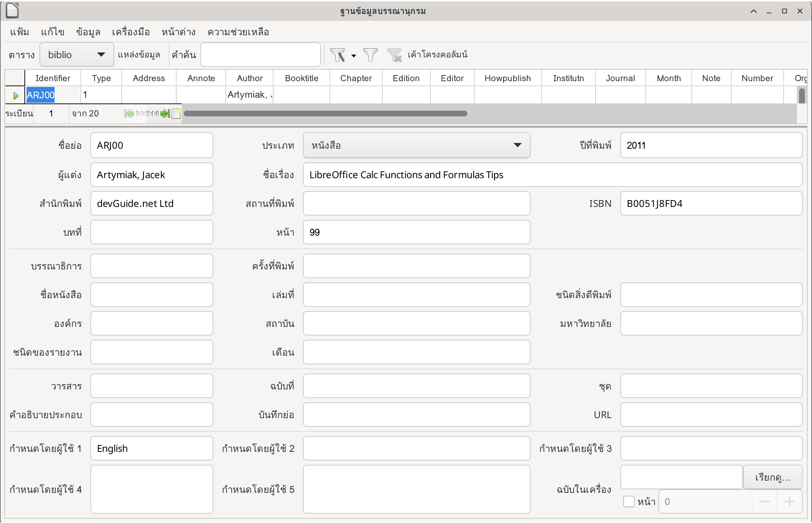Click the table horizontal scrollbar
This screenshot has width=812, height=523.
tap(325, 114)
